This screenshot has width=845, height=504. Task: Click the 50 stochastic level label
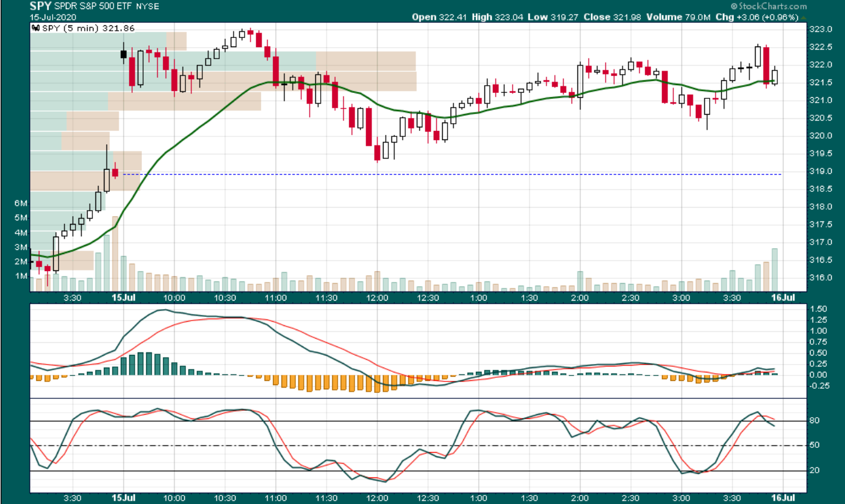click(x=815, y=446)
